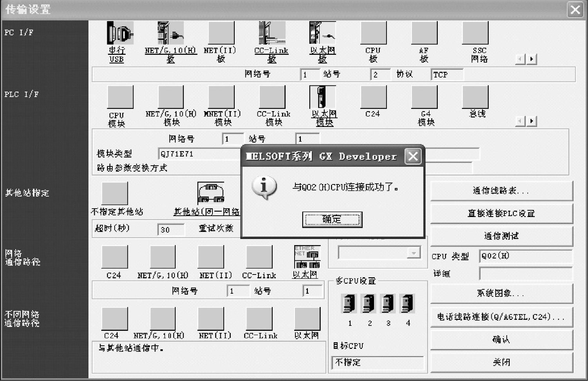
Task: Select CPU number 2 in 多CPU设置
Action: coord(369,303)
